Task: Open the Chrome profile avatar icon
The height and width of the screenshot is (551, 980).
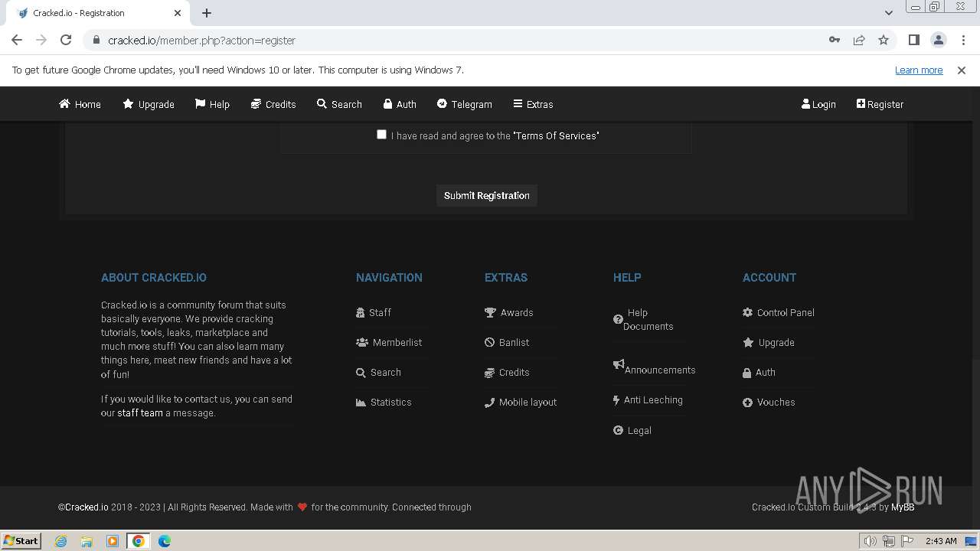Action: (x=938, y=40)
